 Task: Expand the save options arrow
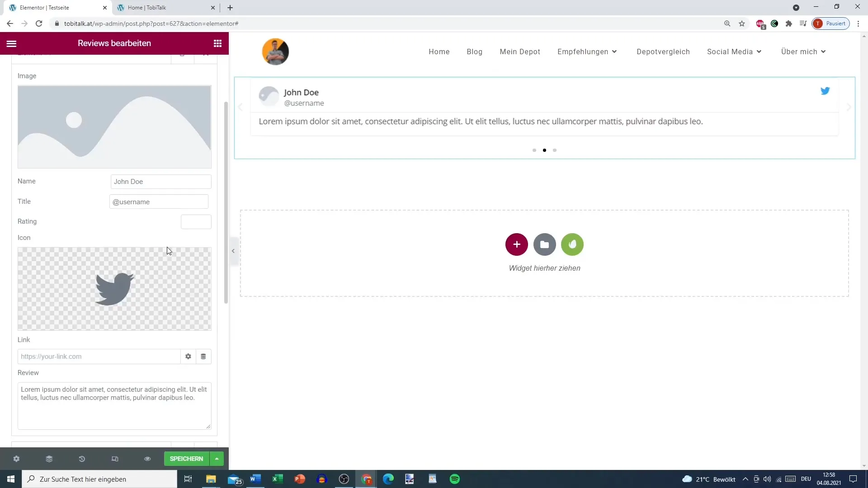[217, 459]
